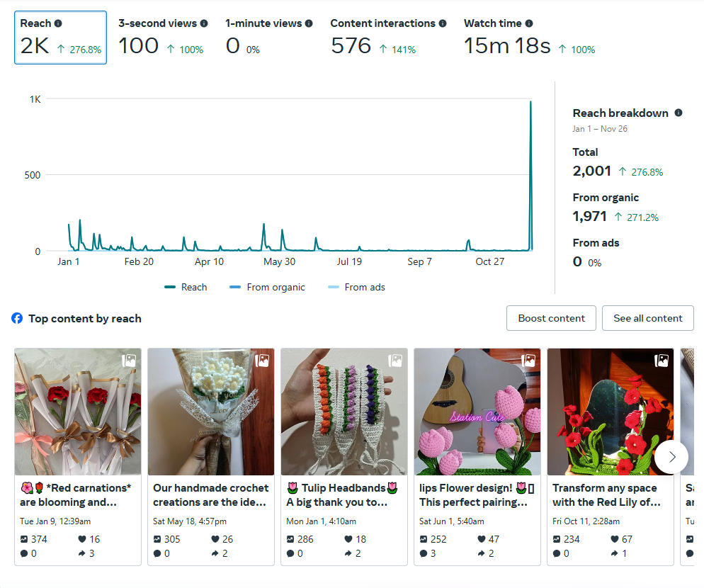Open the Red Lily post thumbnail
This screenshot has height=588, width=704.
tap(610, 412)
